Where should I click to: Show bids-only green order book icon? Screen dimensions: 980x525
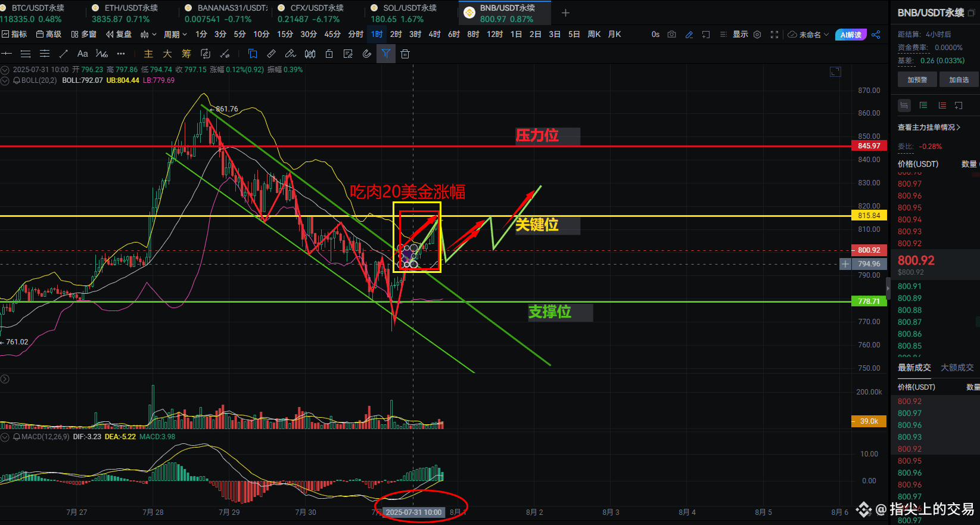[x=923, y=105]
